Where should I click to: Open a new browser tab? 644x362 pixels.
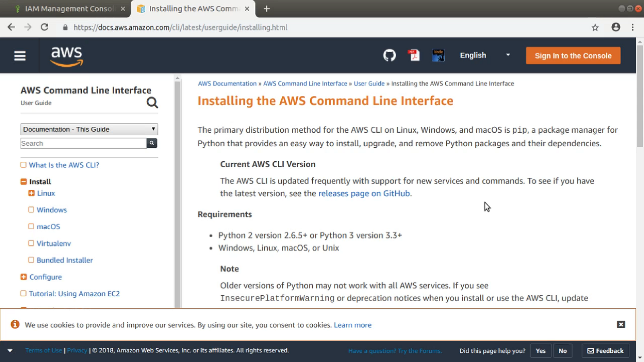coord(266,9)
